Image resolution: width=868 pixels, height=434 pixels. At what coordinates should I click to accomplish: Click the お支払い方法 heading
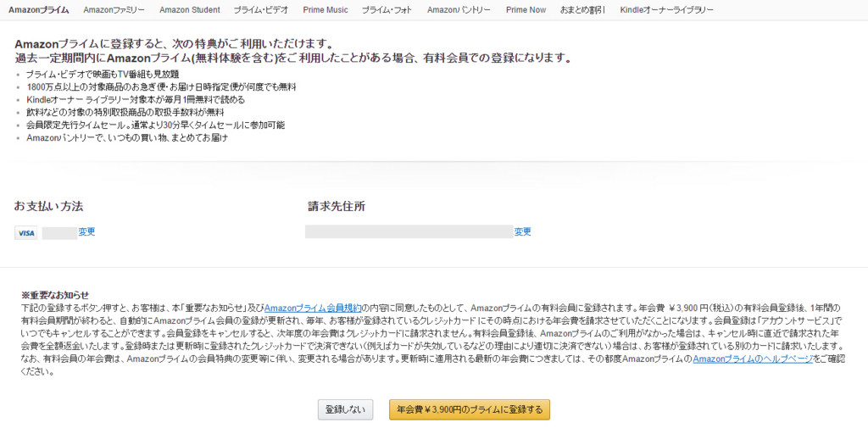pos(48,207)
